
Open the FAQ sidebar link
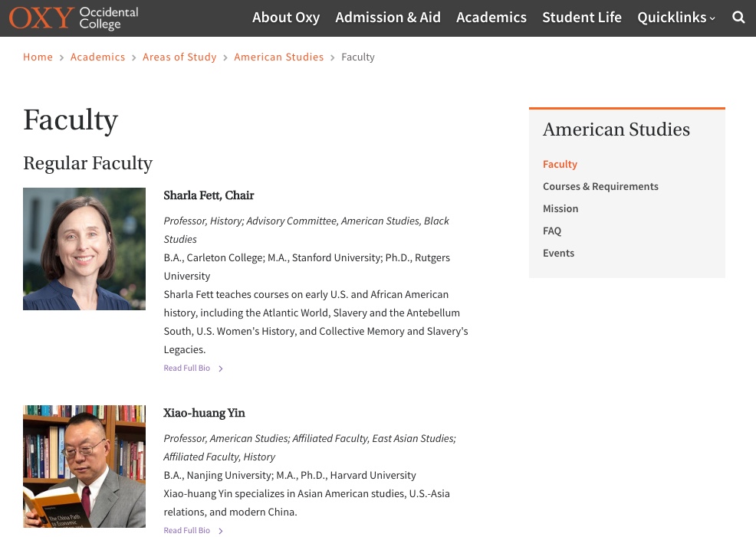click(x=552, y=231)
